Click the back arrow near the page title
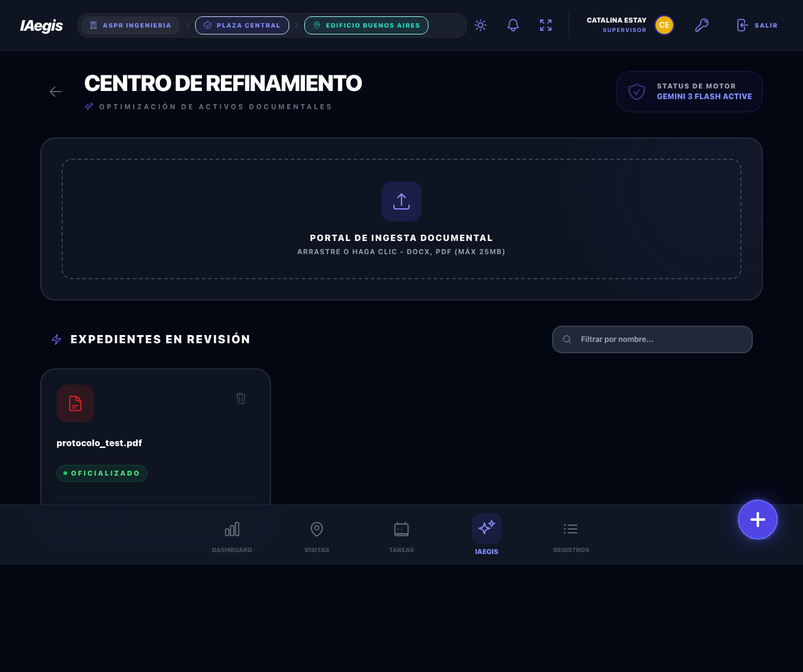 coord(56,92)
